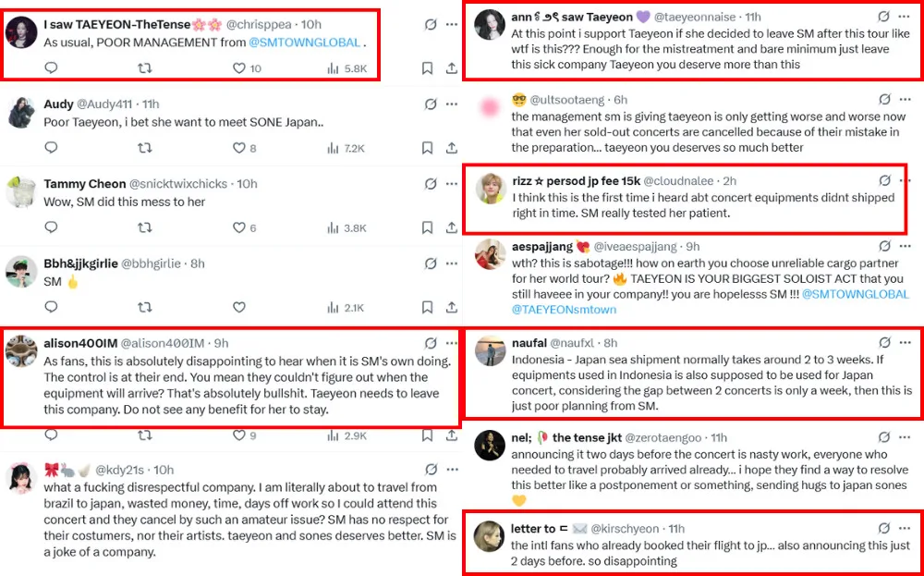
Task: Open the 10h timestamp on kdy21s's tweet
Action: tap(163, 470)
